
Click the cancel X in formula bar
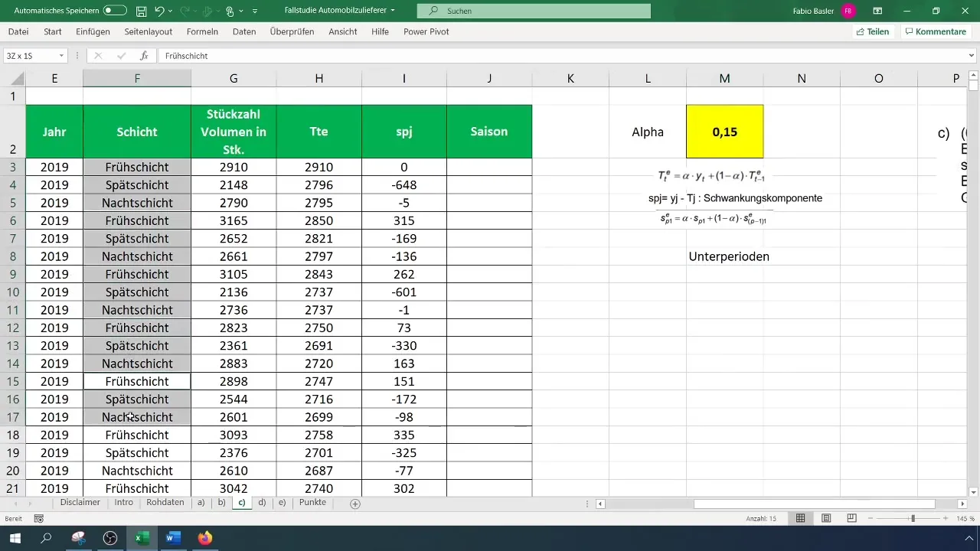click(x=98, y=56)
